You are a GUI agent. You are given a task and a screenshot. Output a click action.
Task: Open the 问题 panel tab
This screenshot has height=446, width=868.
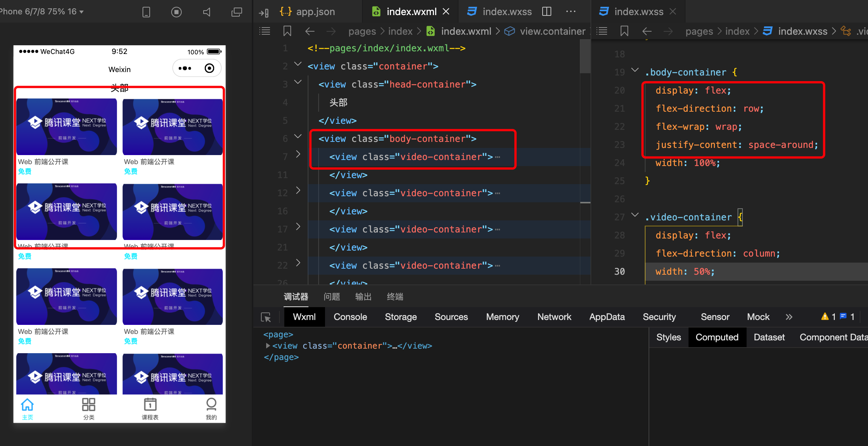(332, 297)
